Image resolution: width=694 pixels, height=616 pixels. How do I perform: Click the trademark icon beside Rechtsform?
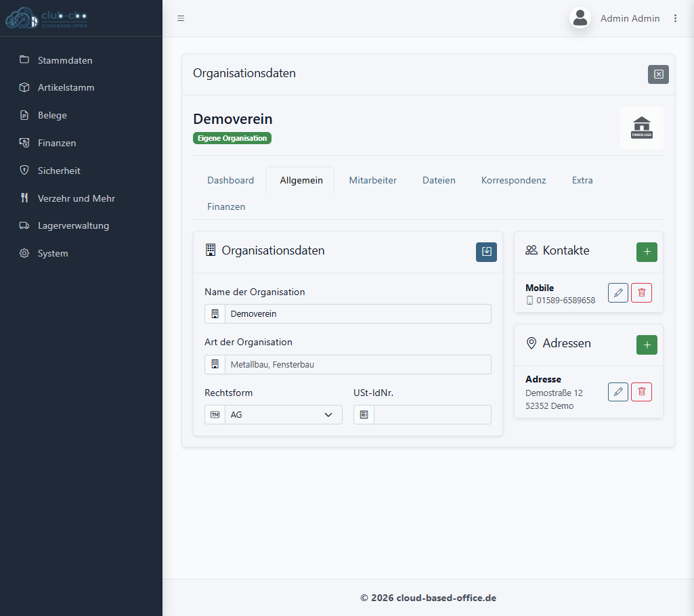215,415
